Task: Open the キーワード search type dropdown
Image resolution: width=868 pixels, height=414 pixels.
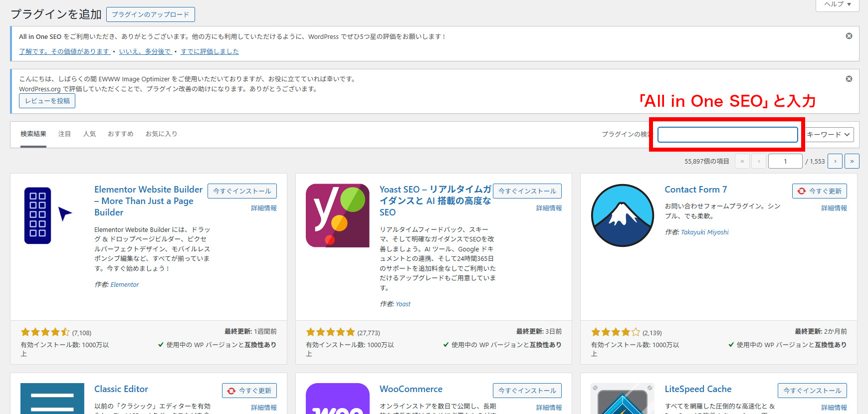Action: (x=828, y=135)
